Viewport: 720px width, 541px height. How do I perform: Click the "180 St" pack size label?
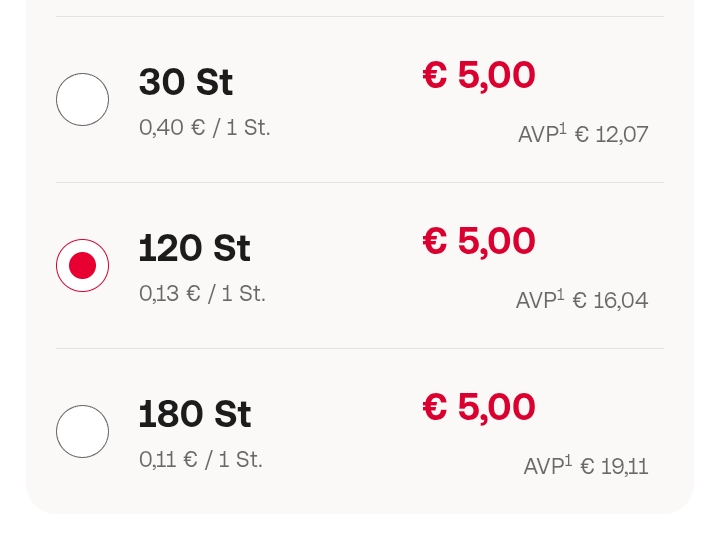coord(194,414)
